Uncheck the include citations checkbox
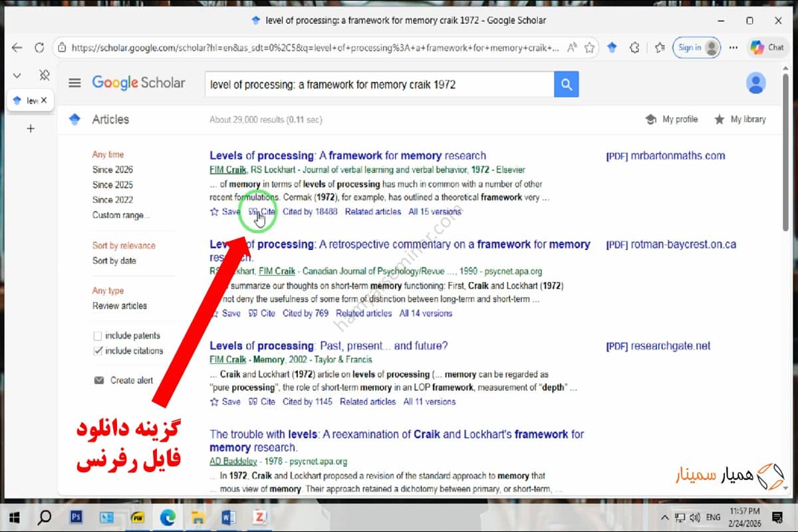798x532 pixels. click(98, 350)
